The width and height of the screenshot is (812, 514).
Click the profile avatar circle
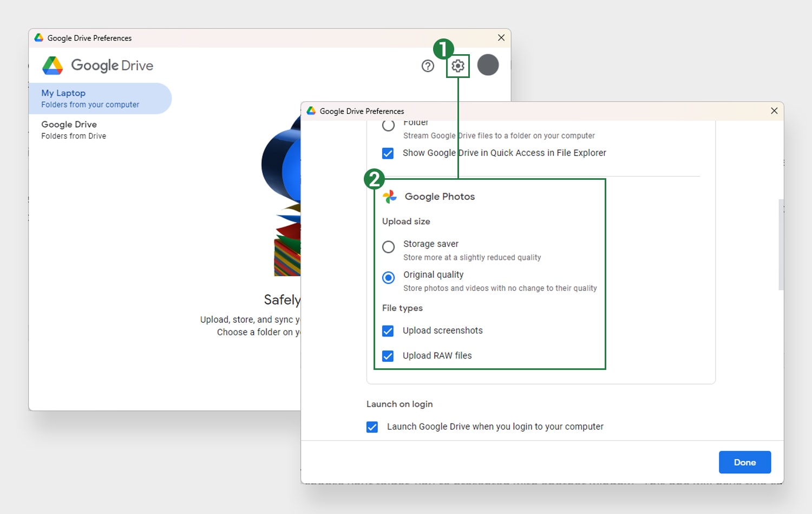pyautogui.click(x=488, y=65)
